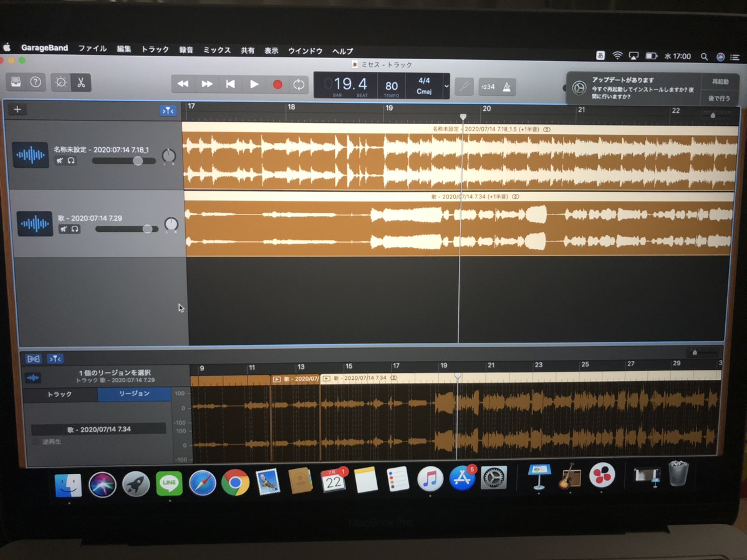The image size is (747, 560).
Task: Select the 歌 - 2020:07:14 7.29 track icon
Action: coord(35,223)
